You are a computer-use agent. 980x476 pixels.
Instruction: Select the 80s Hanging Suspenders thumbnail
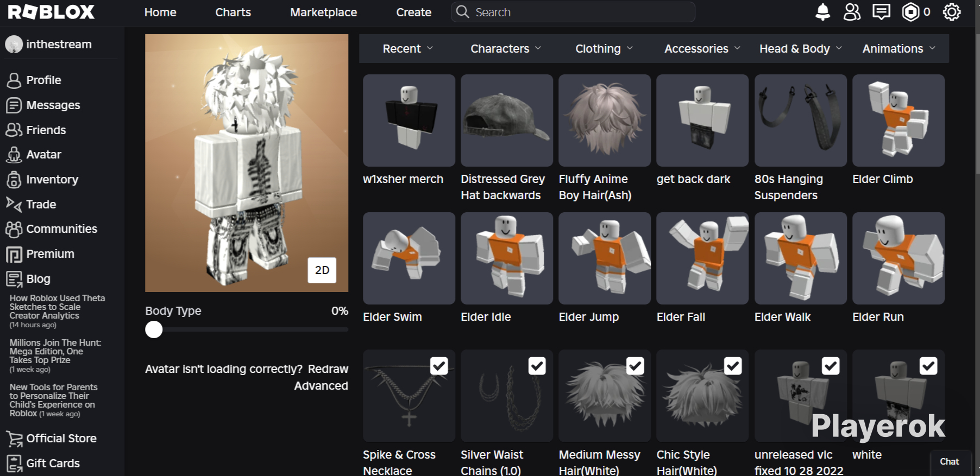click(801, 120)
